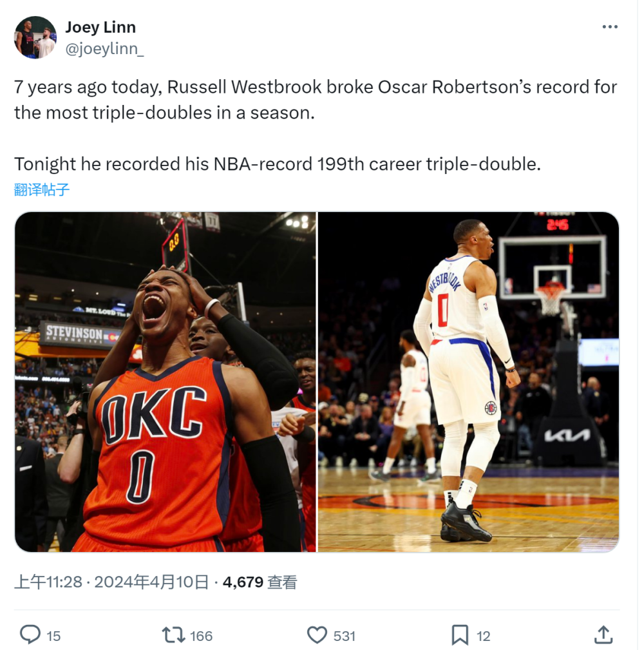Open the @joeylinn_ handle link
The width and height of the screenshot is (644, 650).
[x=105, y=49]
